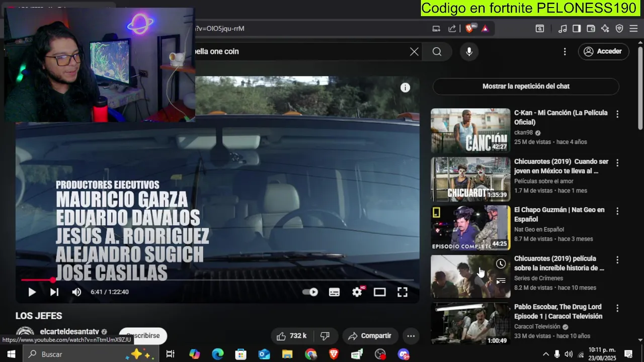Open more actions ellipsis beside Compartir
644x362 pixels.
411,336
